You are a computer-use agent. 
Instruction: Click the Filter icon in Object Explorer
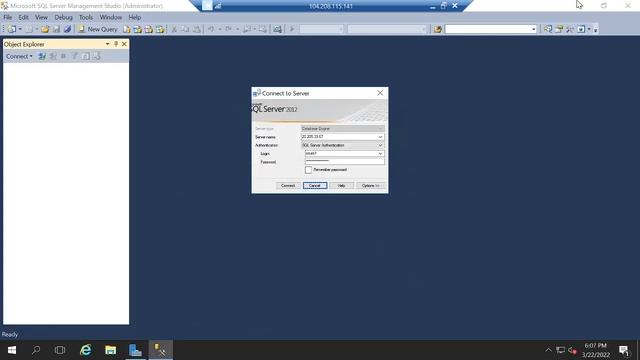[75, 56]
